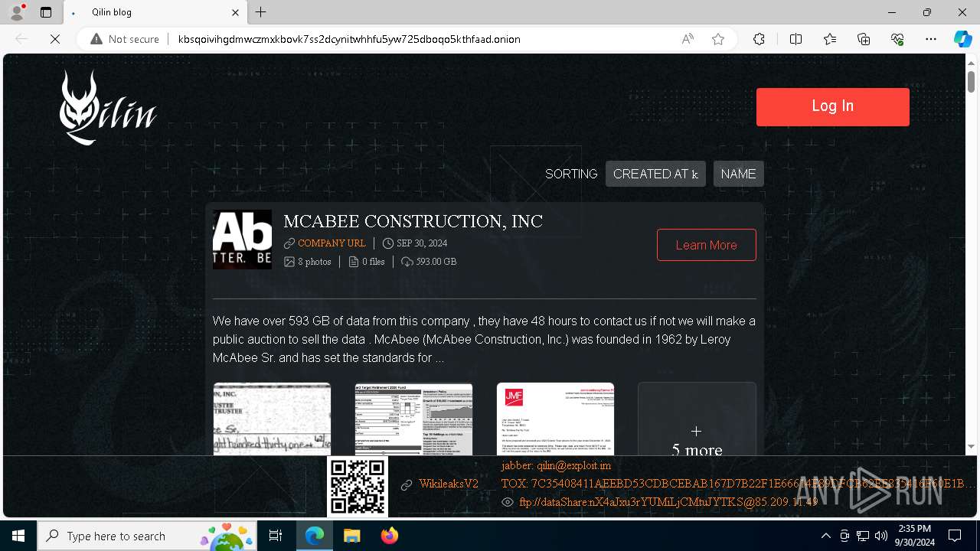Stop loading the page
This screenshot has width=980, height=551.
pos(55,39)
